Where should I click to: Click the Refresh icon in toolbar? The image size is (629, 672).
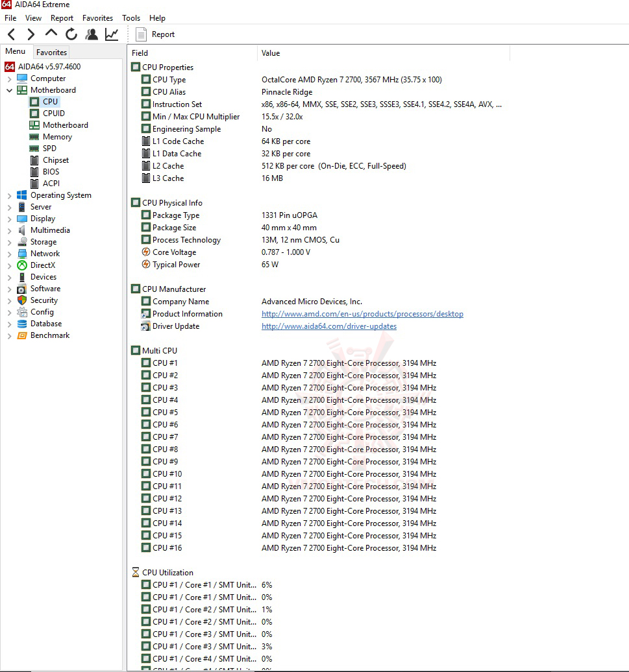click(71, 34)
